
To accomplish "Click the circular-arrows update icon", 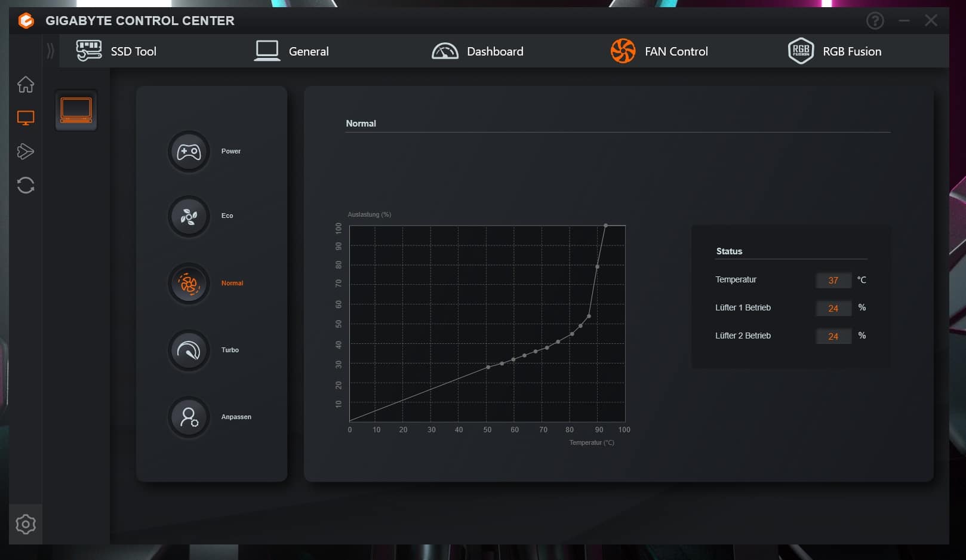I will pyautogui.click(x=26, y=185).
